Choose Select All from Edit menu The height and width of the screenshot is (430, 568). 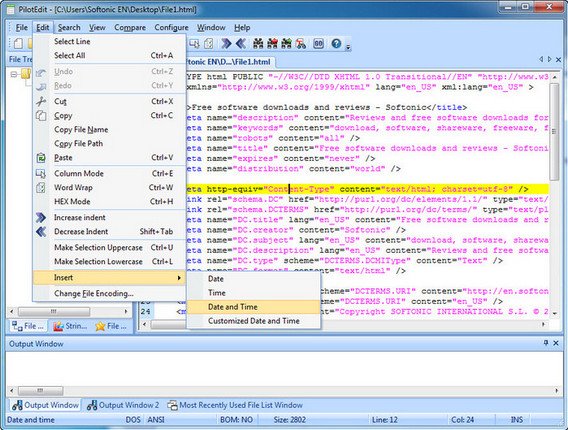[x=110, y=55]
